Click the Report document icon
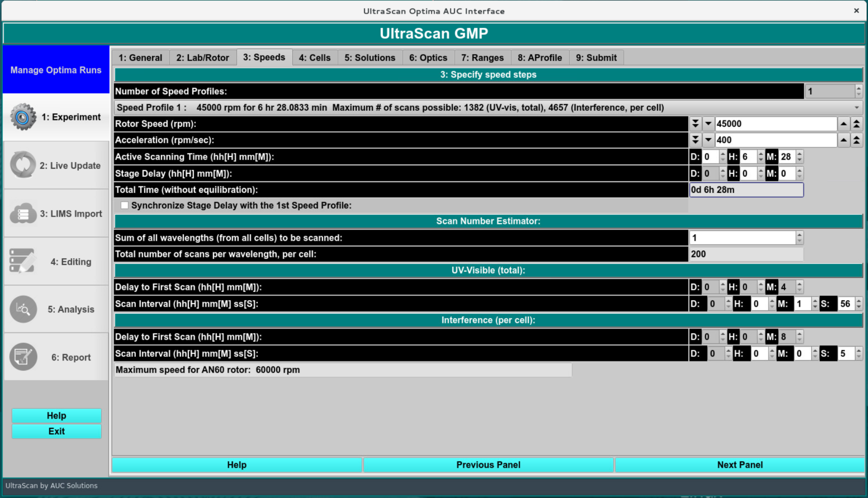The image size is (868, 498). point(23,357)
